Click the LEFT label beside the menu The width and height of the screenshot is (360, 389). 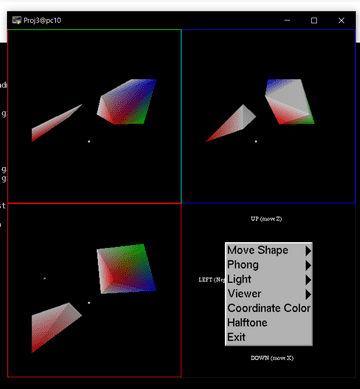pyautogui.click(x=212, y=280)
